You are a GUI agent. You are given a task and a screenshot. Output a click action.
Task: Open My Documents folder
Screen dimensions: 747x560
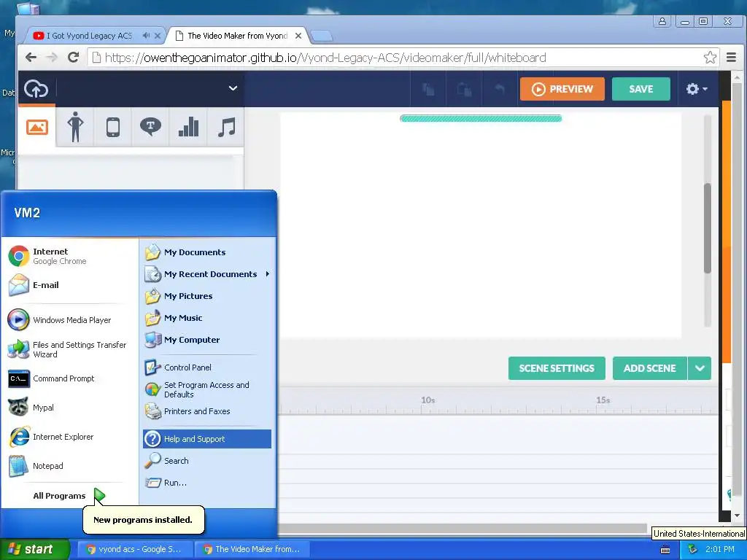tap(206, 252)
